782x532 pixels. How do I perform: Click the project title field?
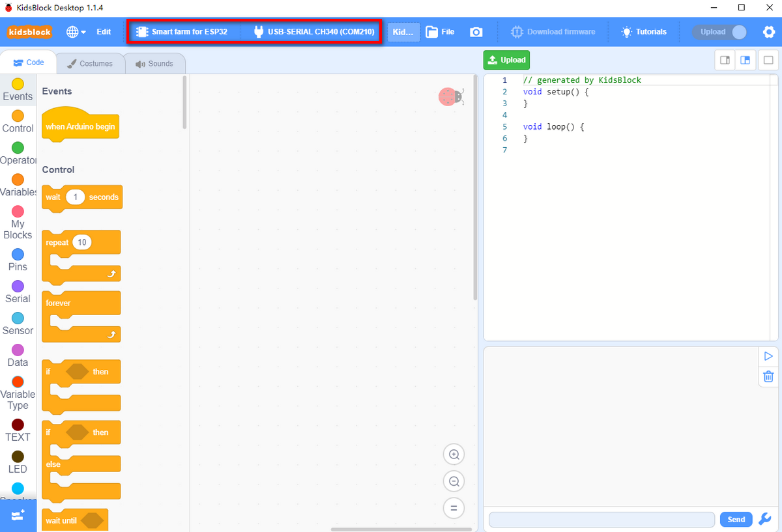(x=403, y=32)
